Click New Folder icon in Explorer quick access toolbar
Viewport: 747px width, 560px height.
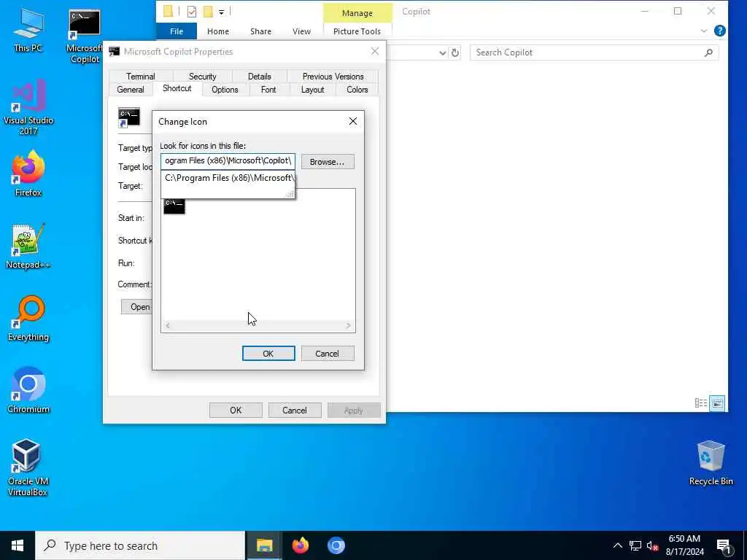[208, 12]
